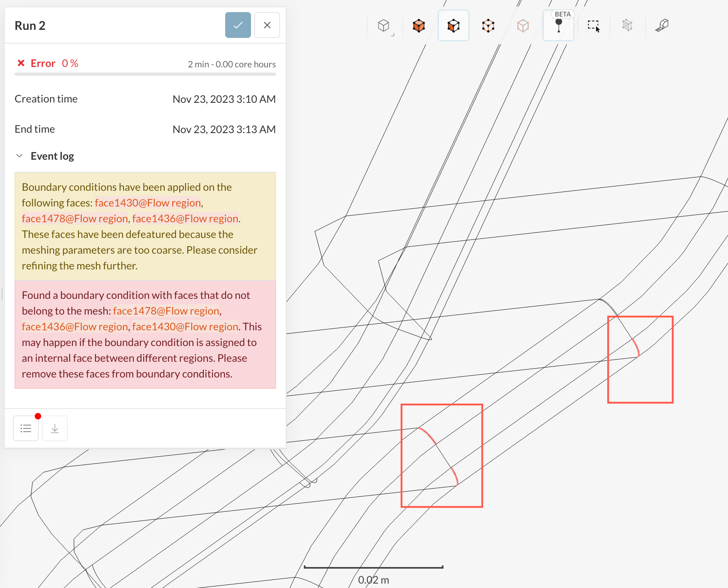This screenshot has width=728, height=588.
Task: Open the measure tool
Action: (x=662, y=26)
